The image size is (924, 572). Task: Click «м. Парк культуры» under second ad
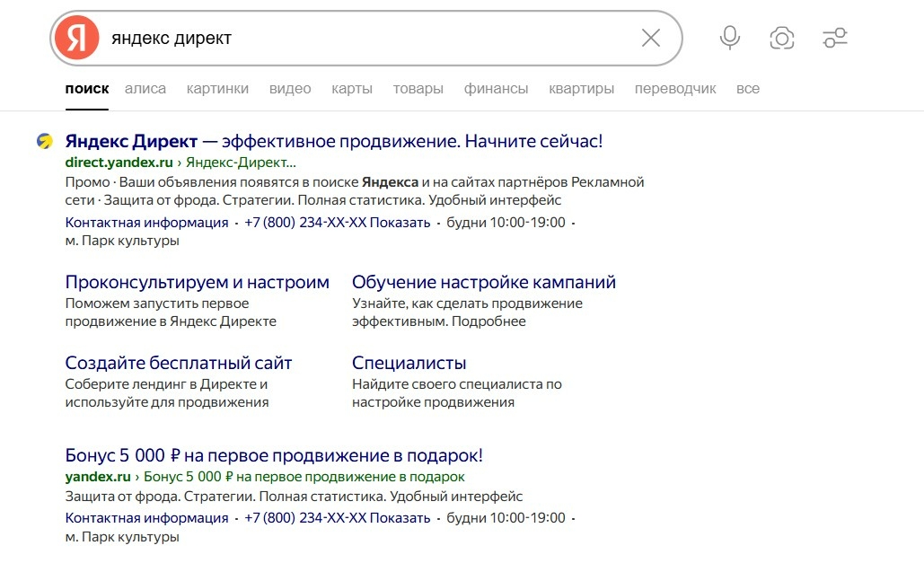click(122, 537)
